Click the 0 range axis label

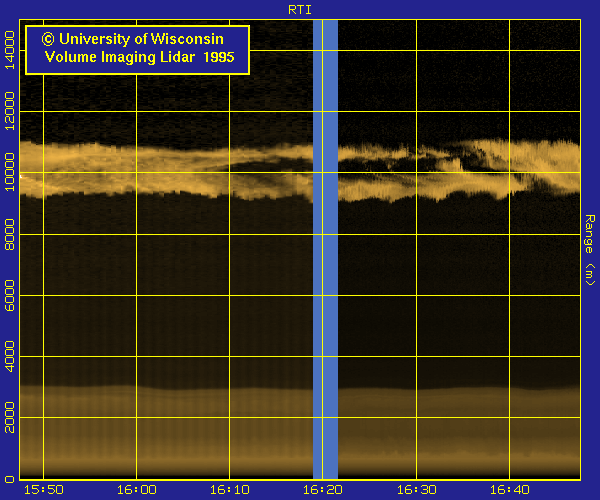pyautogui.click(x=9, y=479)
